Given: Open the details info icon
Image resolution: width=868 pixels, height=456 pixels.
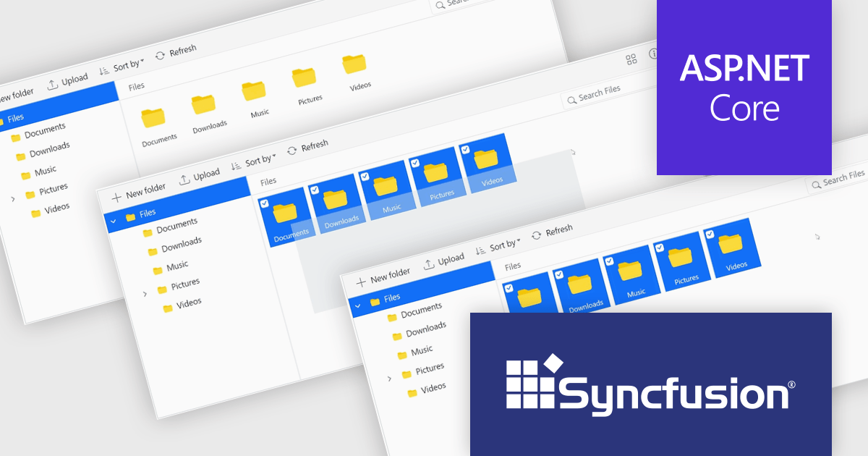Looking at the screenshot, I should (x=655, y=52).
